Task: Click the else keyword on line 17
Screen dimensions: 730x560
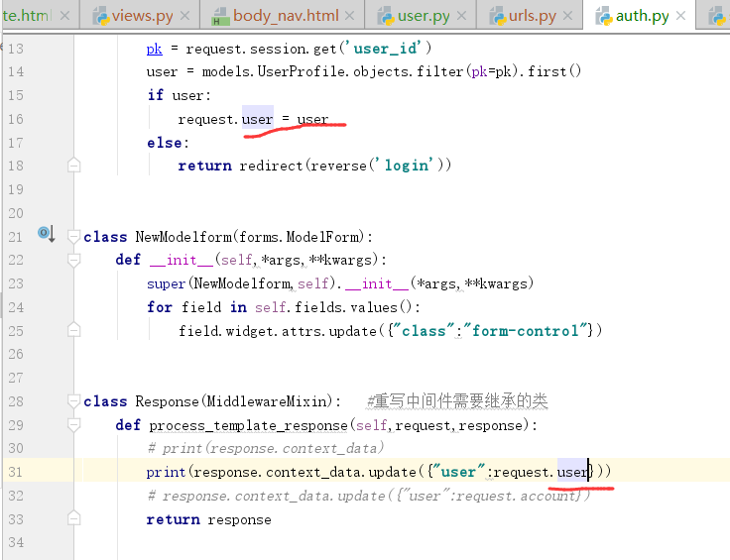Action: coord(165,143)
